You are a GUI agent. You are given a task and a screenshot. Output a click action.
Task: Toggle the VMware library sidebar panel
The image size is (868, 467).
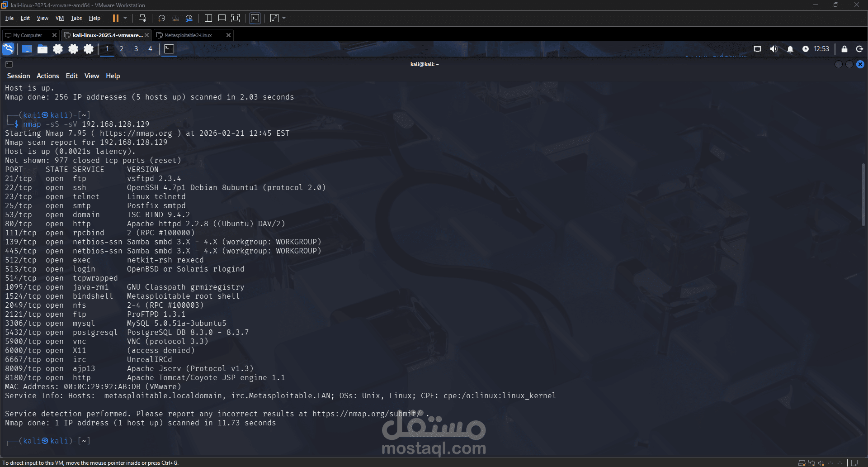tap(208, 18)
